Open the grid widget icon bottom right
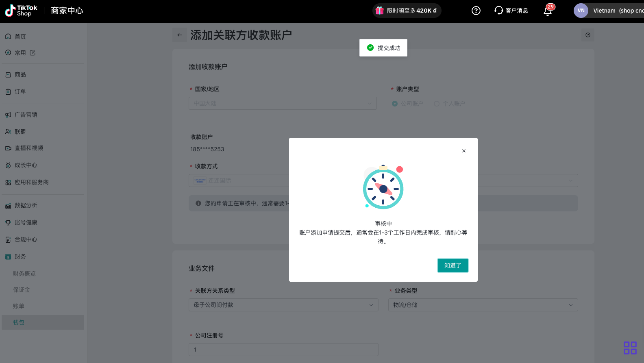 (630, 348)
